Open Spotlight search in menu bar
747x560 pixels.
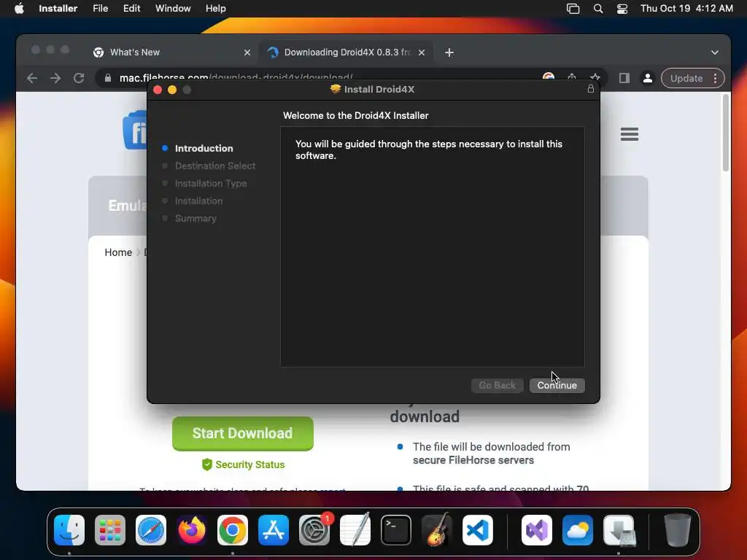tap(598, 9)
